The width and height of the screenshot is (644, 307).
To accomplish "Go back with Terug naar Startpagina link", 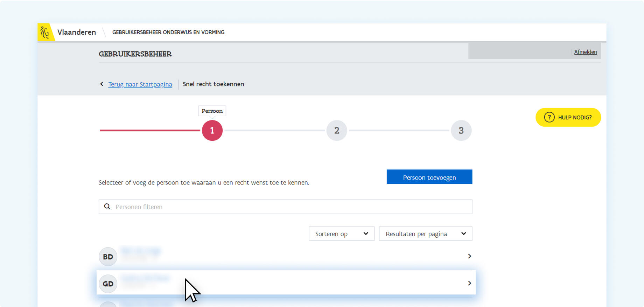I will tap(140, 84).
